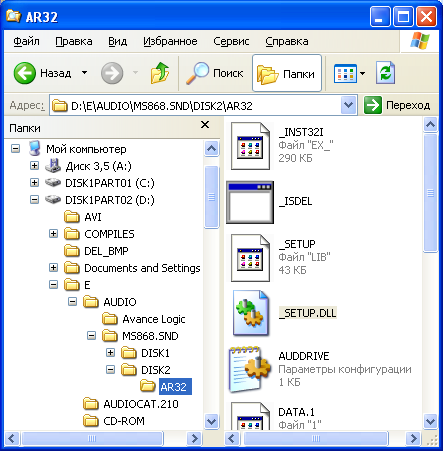The height and width of the screenshot is (451, 443).
Task: Click the _SETUP.DLL file name
Action: [308, 313]
